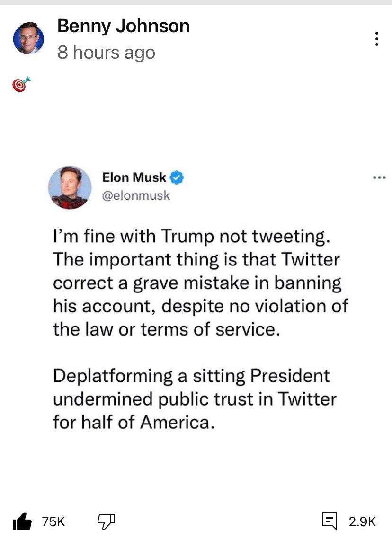Dislike the post with the thumbs-down icon

pos(107,521)
